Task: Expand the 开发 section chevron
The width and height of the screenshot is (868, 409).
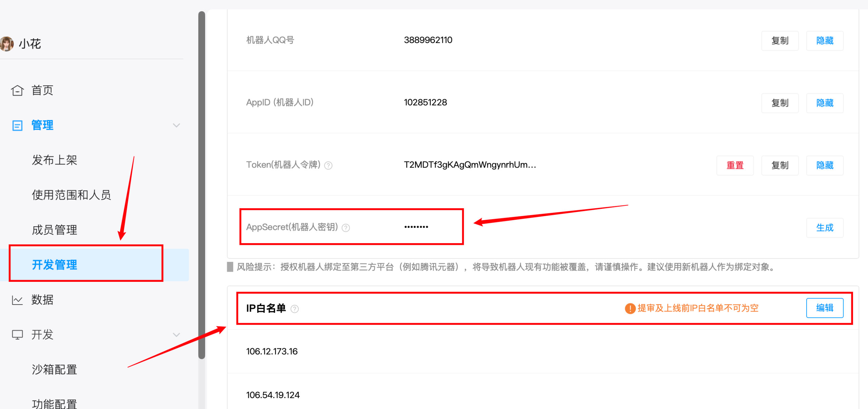Action: click(x=176, y=335)
